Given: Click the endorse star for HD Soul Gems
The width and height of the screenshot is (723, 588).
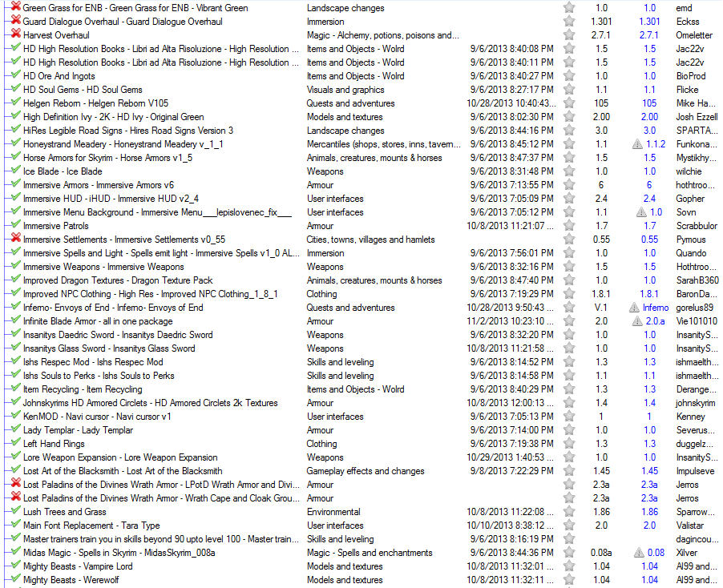Looking at the screenshot, I should tap(569, 90).
